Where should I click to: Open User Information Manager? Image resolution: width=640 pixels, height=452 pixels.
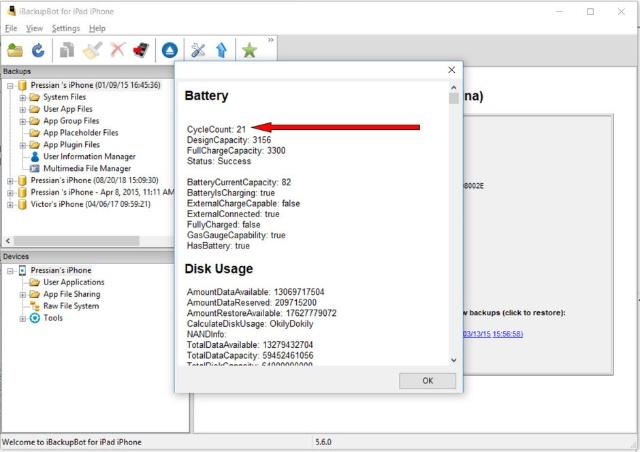tap(89, 156)
